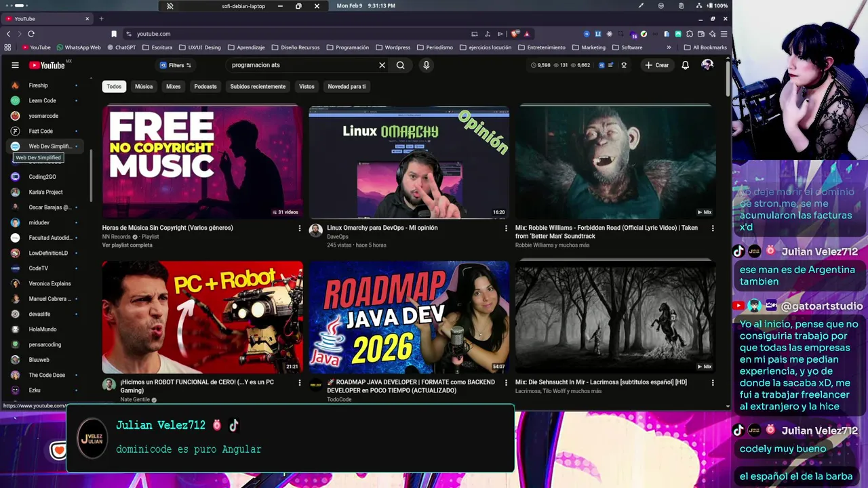Screen dimensions: 868x488
Task: Open the apps grid in bookmarks bar
Action: click(x=7, y=47)
